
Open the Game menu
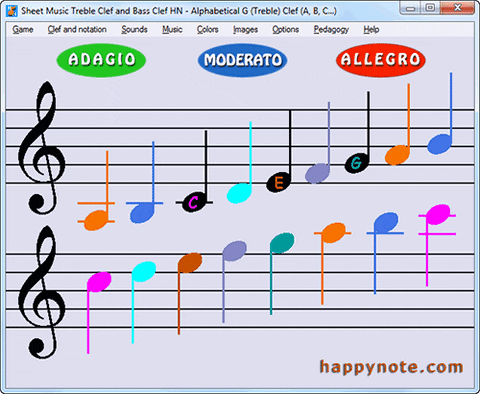(x=23, y=30)
